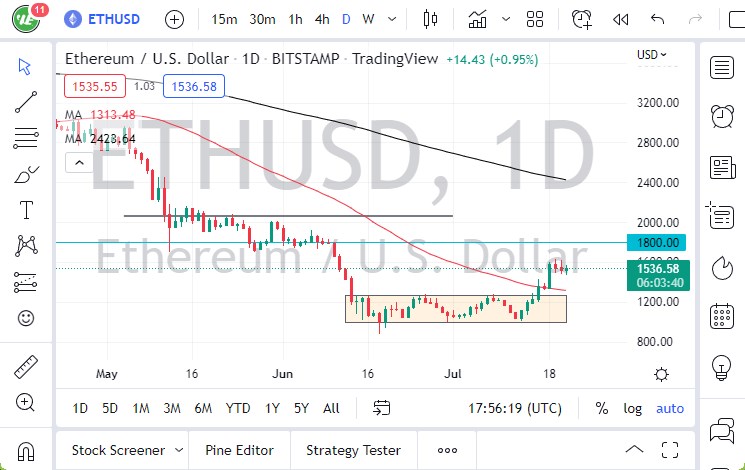
Task: Select the trend line drawing tool
Action: [26, 102]
